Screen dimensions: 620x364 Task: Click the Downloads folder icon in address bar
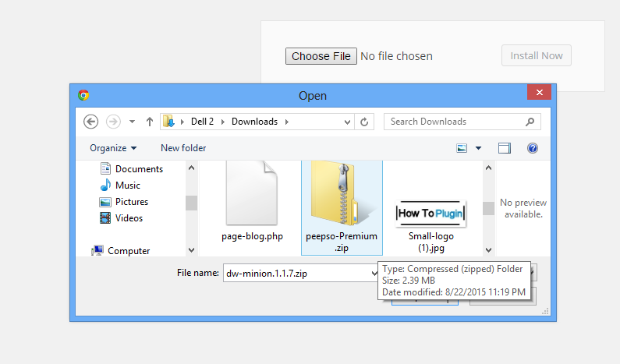tap(168, 122)
